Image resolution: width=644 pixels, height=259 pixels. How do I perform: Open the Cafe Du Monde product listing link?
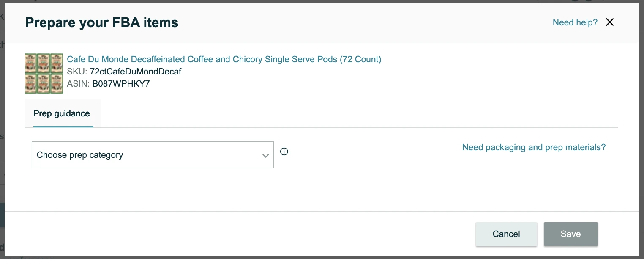point(224,59)
